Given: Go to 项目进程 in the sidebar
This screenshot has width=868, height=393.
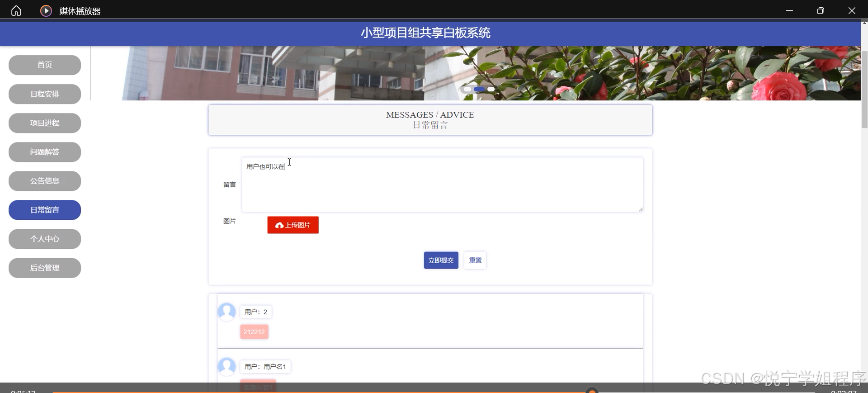Looking at the screenshot, I should pos(45,123).
